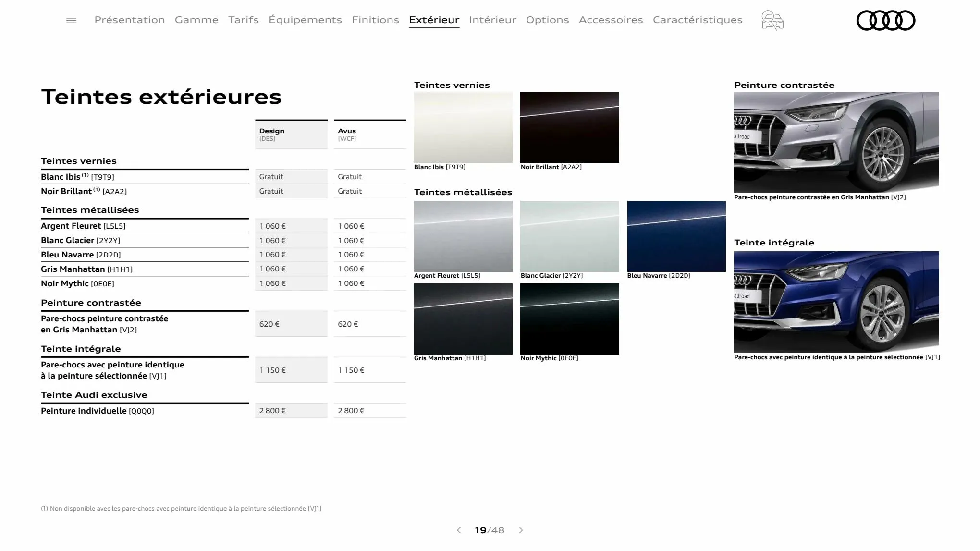Viewport: 980px width, 551px height.
Task: Open the Accessoires tab
Action: pos(611,20)
